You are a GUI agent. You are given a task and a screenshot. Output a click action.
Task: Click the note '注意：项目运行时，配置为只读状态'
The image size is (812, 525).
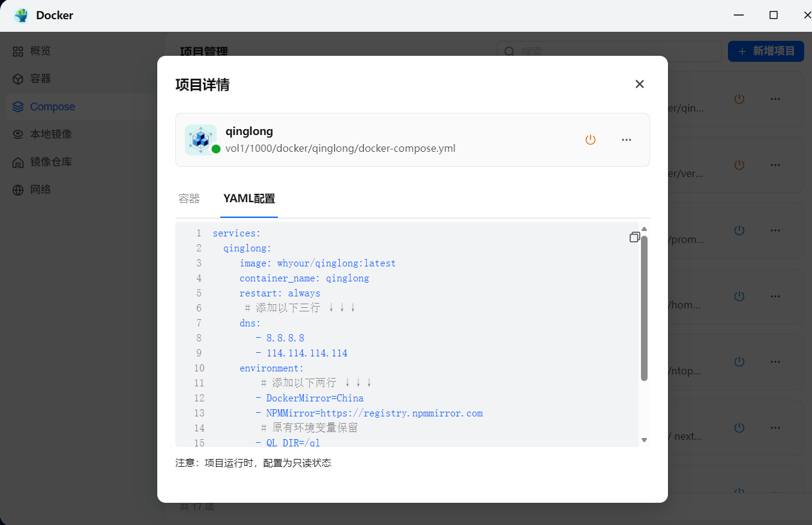(253, 463)
